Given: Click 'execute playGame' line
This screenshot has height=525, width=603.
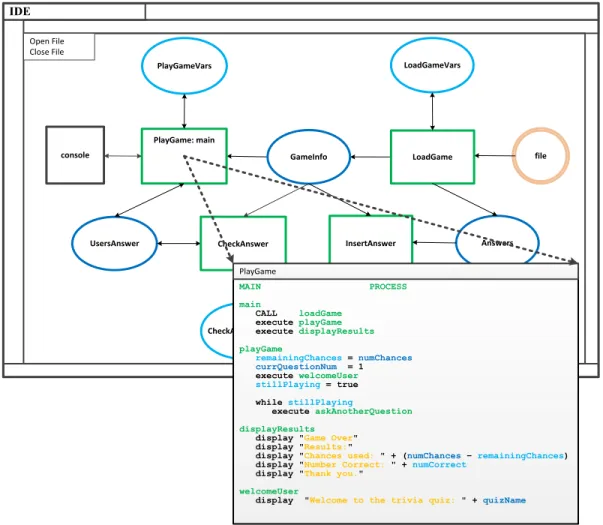Looking at the screenshot, I should coord(298,322).
